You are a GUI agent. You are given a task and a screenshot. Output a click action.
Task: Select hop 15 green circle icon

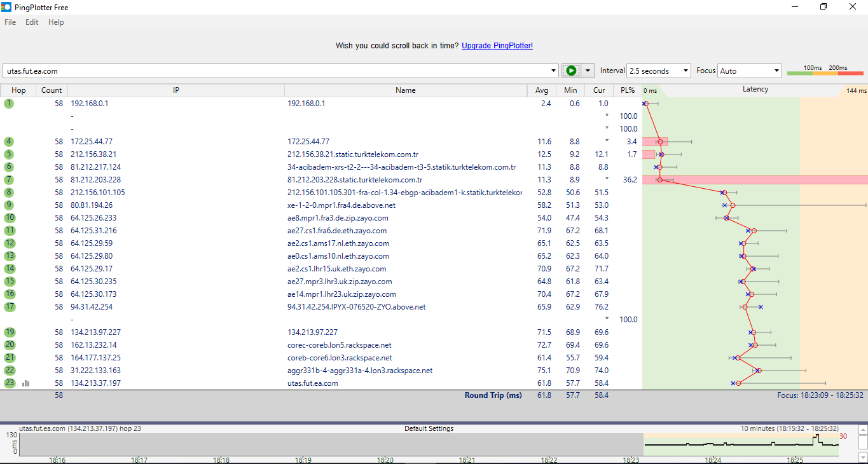pyautogui.click(x=9, y=282)
